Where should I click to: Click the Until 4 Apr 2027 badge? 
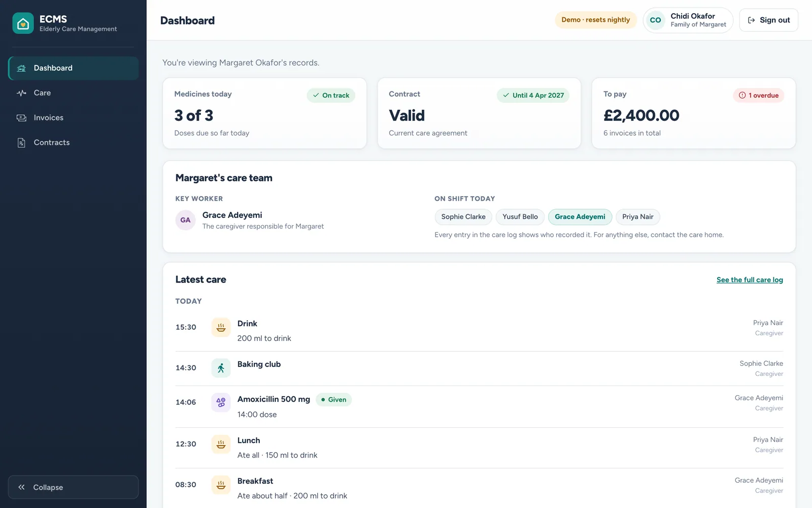click(533, 96)
